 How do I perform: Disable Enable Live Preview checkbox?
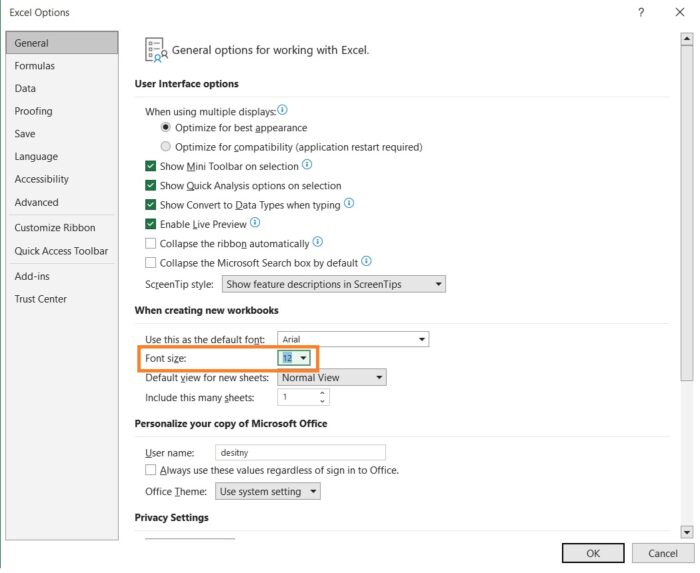tap(150, 224)
